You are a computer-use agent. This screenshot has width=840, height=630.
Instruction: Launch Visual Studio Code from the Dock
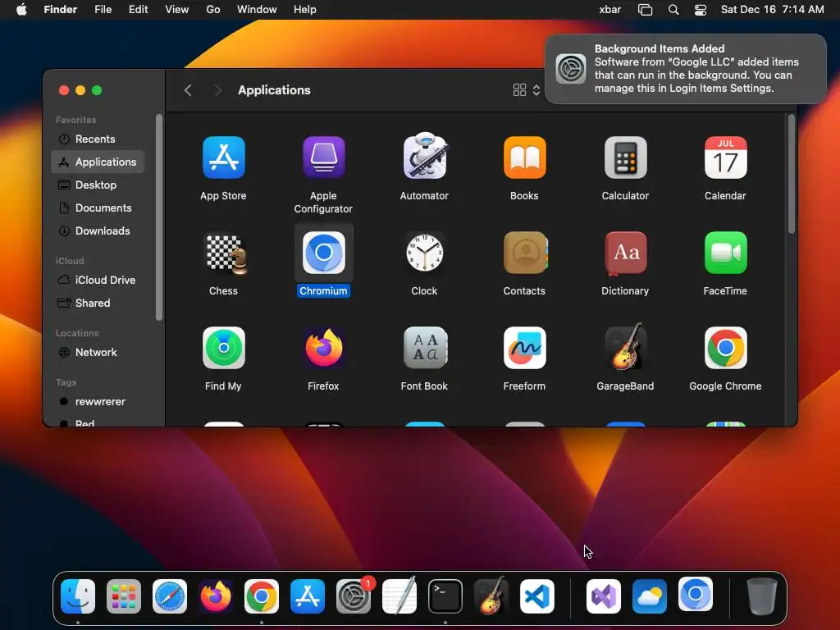click(x=536, y=596)
